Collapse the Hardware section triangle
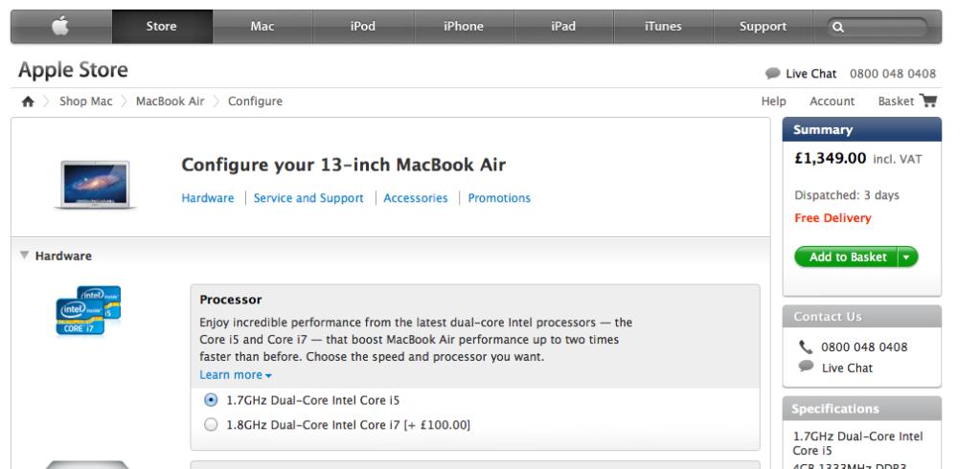Screen dimensions: 980x469 pos(24,256)
